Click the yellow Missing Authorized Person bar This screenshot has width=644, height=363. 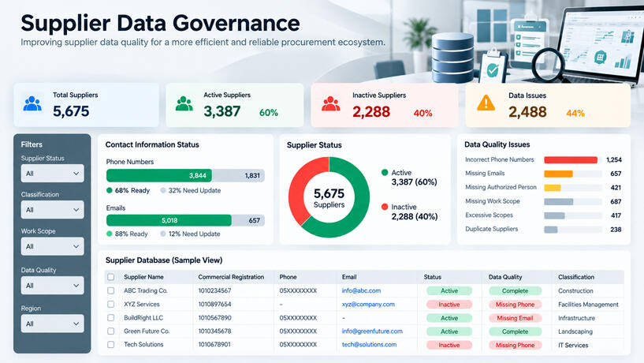(553, 188)
